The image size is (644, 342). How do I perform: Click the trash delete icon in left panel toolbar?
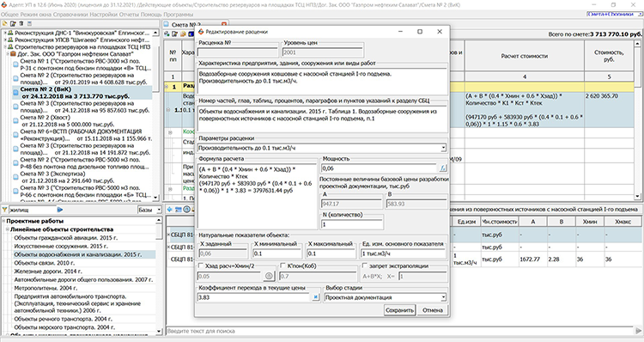tap(21, 24)
